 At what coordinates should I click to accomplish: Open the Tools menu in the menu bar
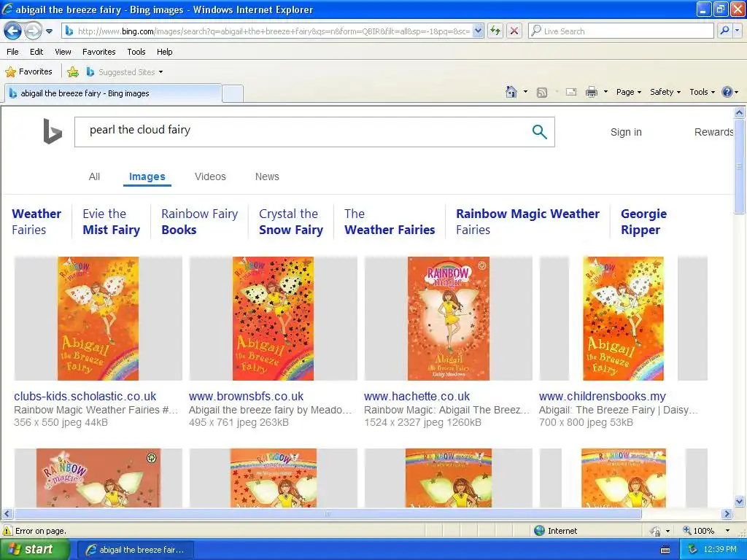[x=136, y=52]
